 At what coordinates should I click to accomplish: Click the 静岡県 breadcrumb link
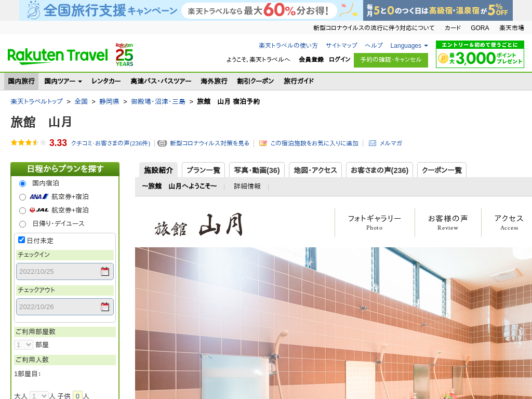[109, 101]
